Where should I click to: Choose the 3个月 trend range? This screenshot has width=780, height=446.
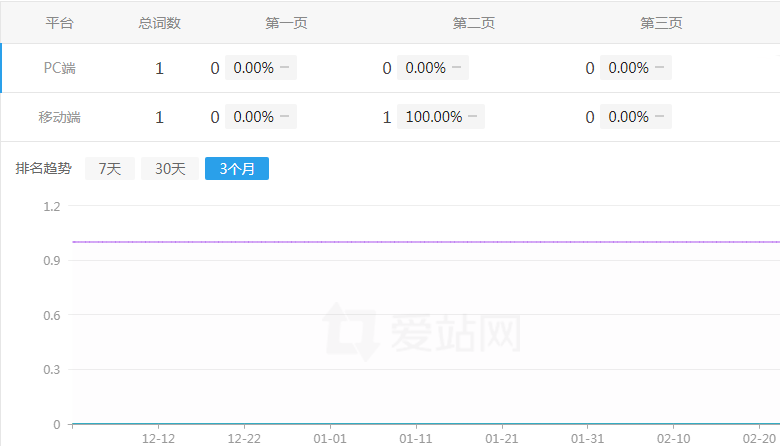(237, 169)
